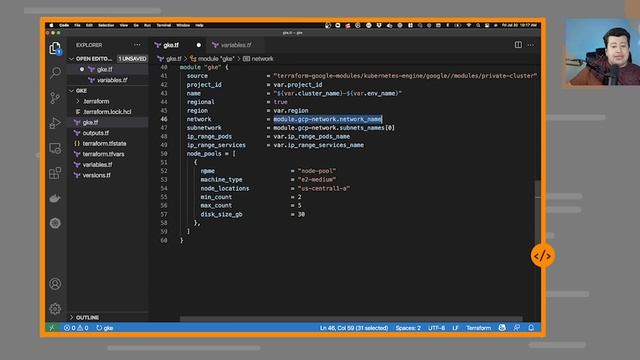Click the gke sync status item
The height and width of the screenshot is (360, 640).
pyautogui.click(x=105, y=328)
